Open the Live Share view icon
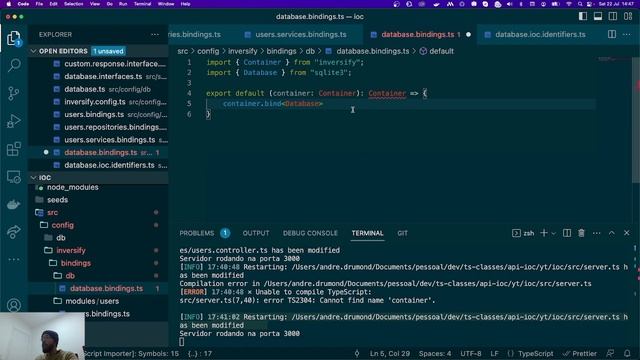The height and width of the screenshot is (360, 640). click(x=13, y=232)
